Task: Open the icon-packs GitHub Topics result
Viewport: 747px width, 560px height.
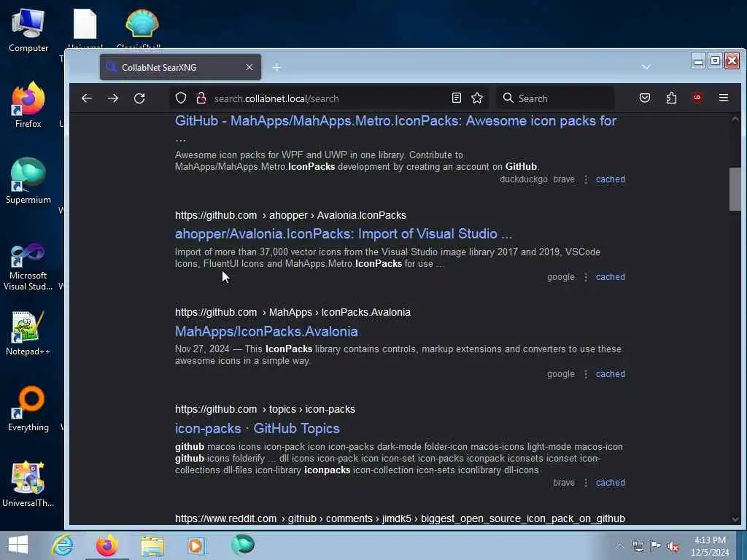Action: [258, 429]
